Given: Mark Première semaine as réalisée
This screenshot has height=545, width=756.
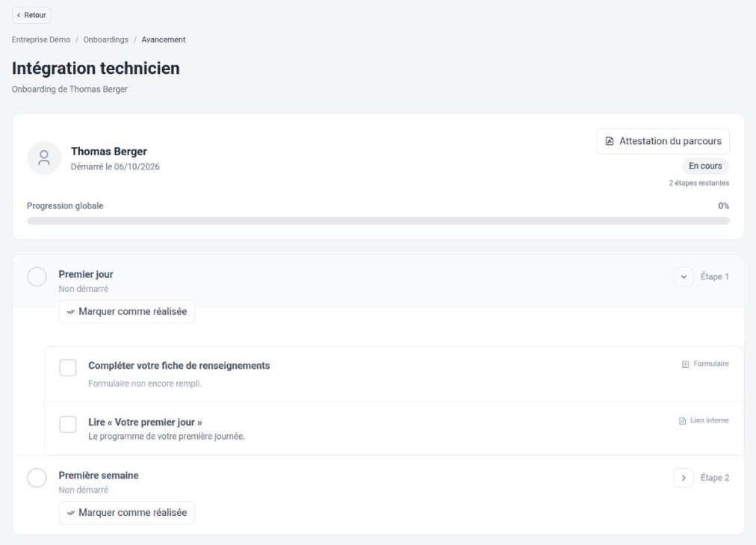Looking at the screenshot, I should pyautogui.click(x=127, y=513).
